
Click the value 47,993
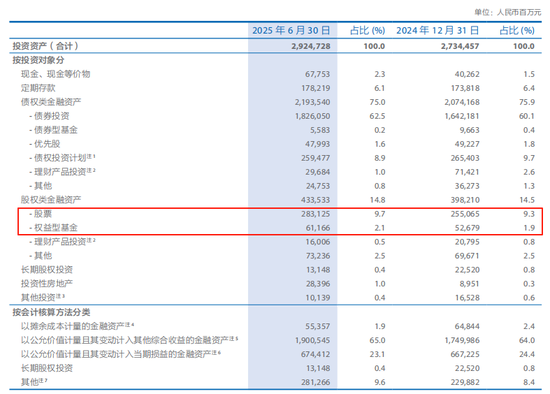tap(317, 144)
